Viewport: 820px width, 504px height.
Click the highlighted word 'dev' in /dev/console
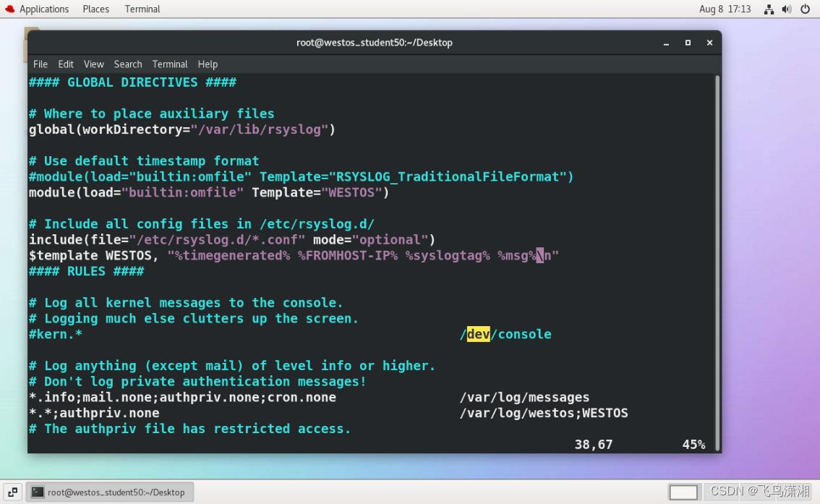[478, 334]
